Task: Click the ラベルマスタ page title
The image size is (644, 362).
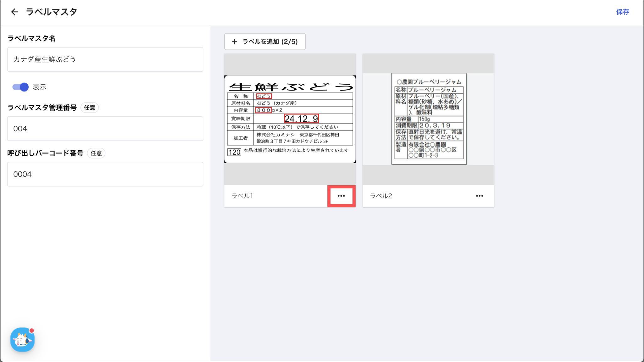Action: (x=51, y=12)
